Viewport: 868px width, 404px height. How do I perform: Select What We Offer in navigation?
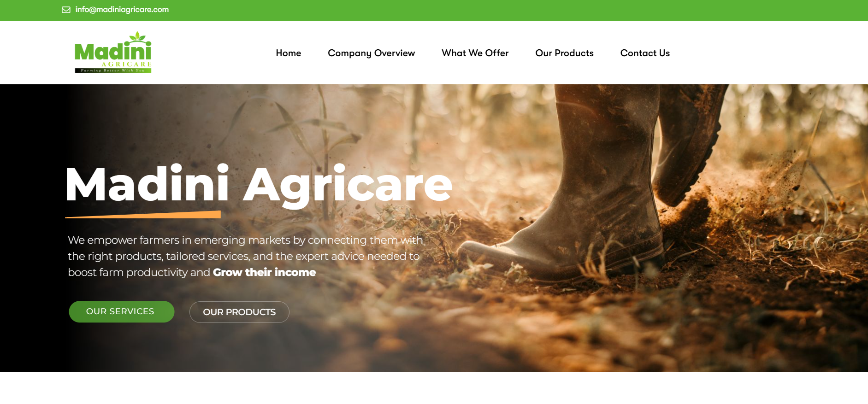(475, 53)
